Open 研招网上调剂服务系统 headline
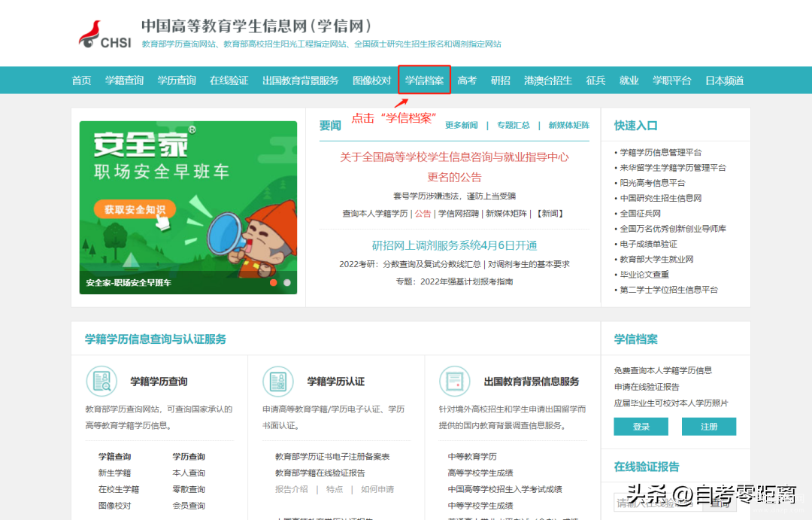Image resolution: width=812 pixels, height=520 pixels. [x=454, y=245]
